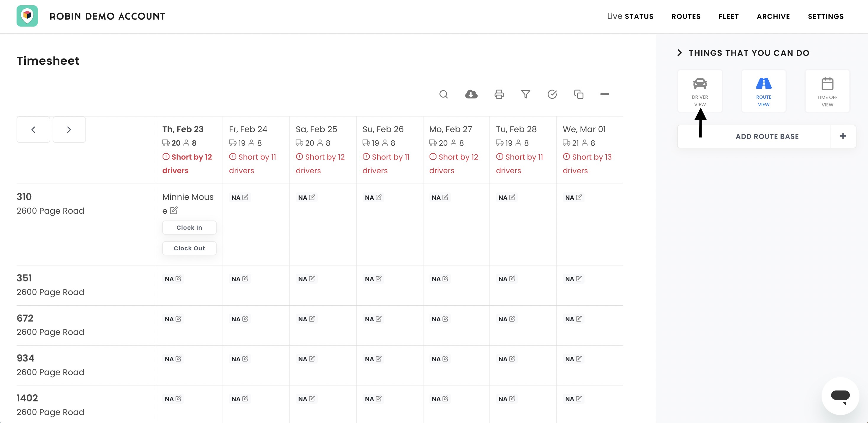This screenshot has width=868, height=423.
Task: Open the search magnifier tool
Action: click(443, 94)
